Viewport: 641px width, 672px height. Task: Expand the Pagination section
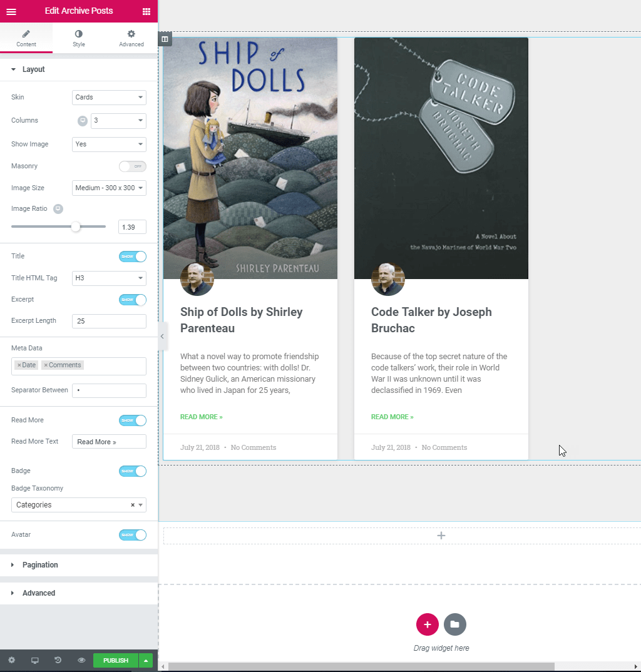click(x=79, y=565)
